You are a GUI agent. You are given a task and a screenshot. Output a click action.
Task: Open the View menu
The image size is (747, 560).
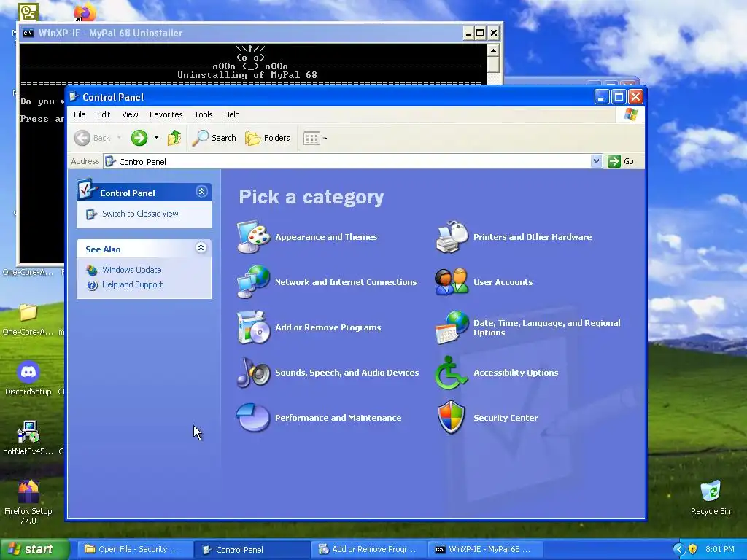(130, 114)
